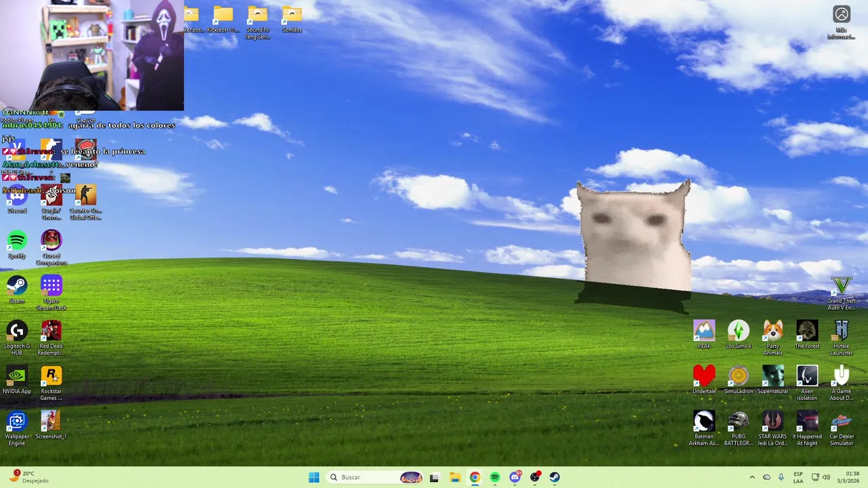Open Logitech G HUB shortcut
This screenshot has height=488, width=868.
click(x=17, y=338)
